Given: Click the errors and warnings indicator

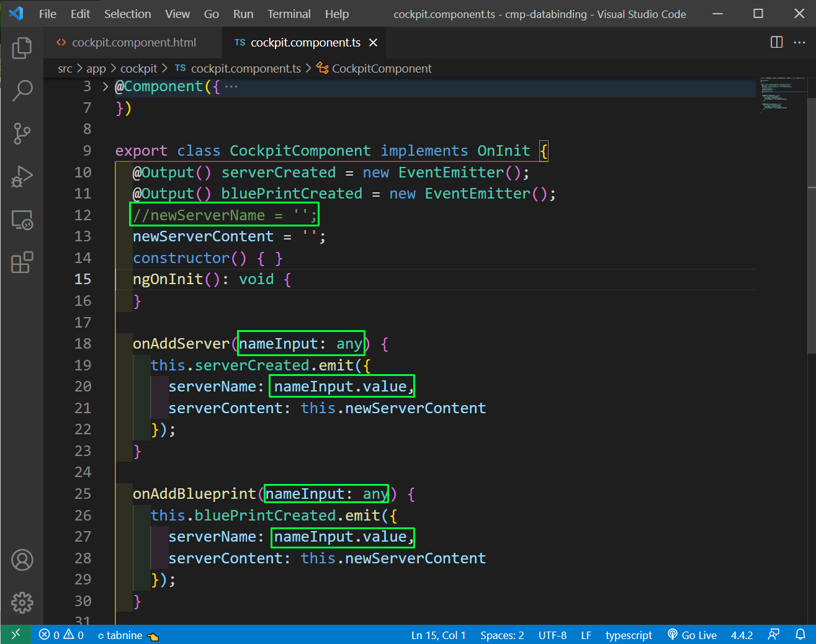Looking at the screenshot, I should coord(61,635).
